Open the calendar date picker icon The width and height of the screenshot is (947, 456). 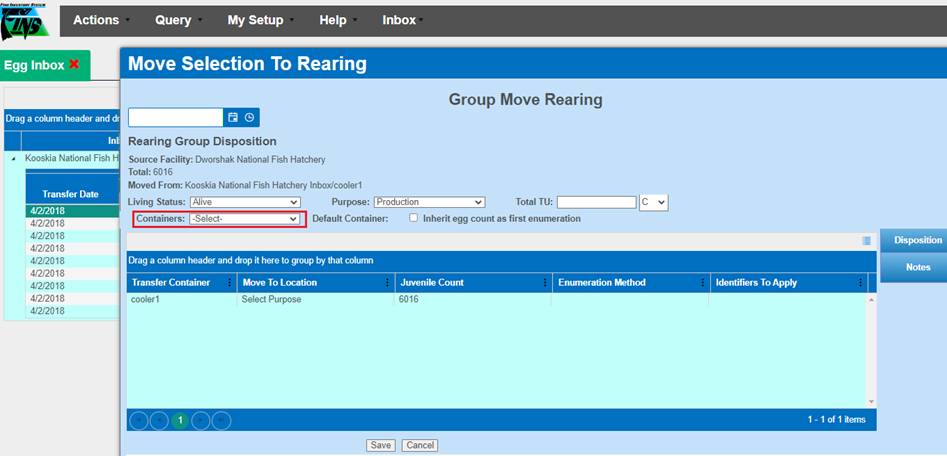(233, 118)
